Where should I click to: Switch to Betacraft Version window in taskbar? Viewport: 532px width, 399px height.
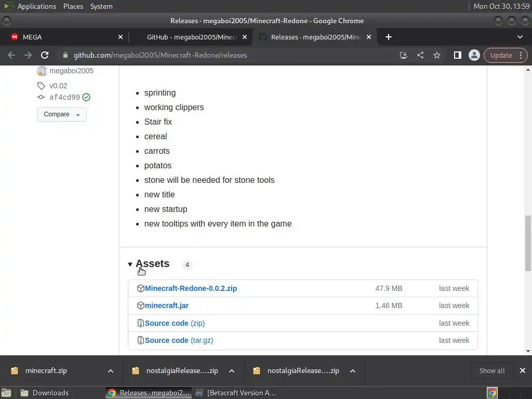coord(236,393)
